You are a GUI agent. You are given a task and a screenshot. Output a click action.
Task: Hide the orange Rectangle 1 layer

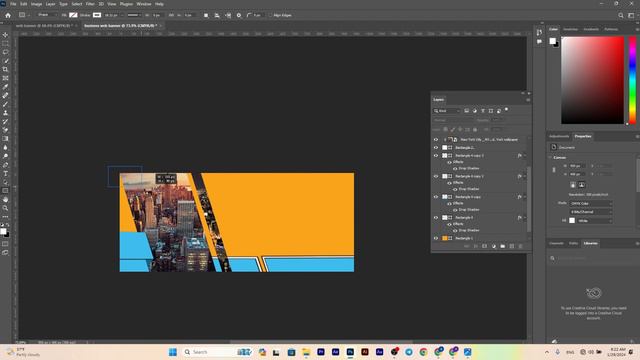[x=436, y=238]
